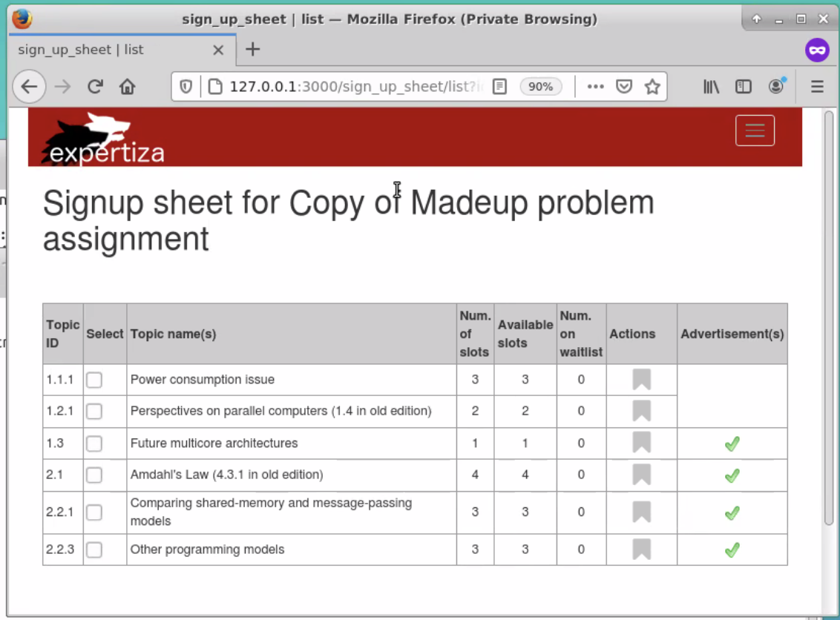Bookmark this page with the star icon
Screen dimensions: 840x620
coord(652,86)
